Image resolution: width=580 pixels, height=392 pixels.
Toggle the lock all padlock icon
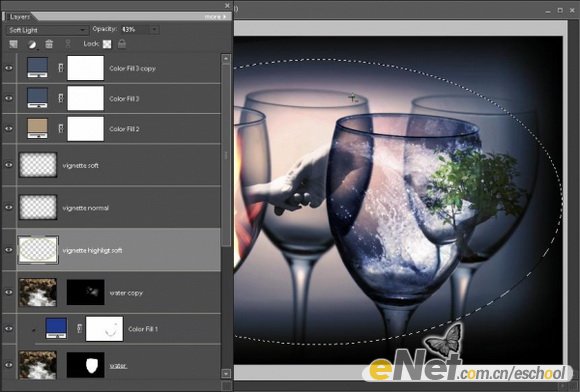pos(122,44)
